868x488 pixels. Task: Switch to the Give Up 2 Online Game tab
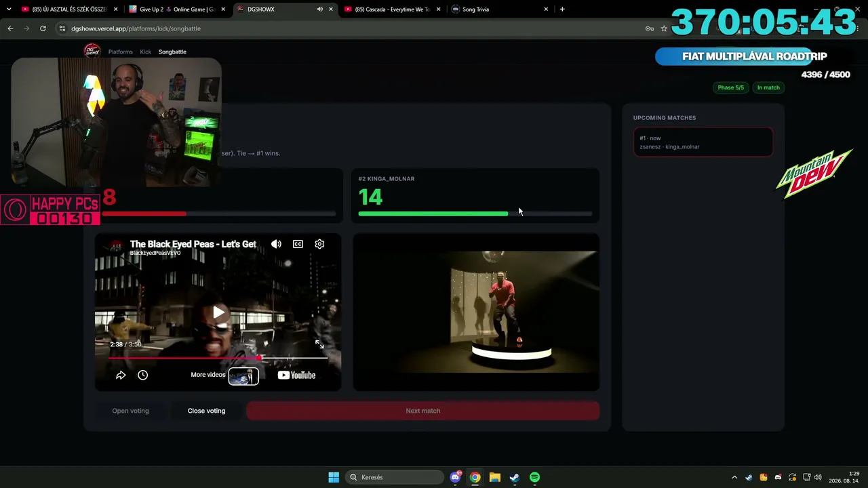[177, 9]
